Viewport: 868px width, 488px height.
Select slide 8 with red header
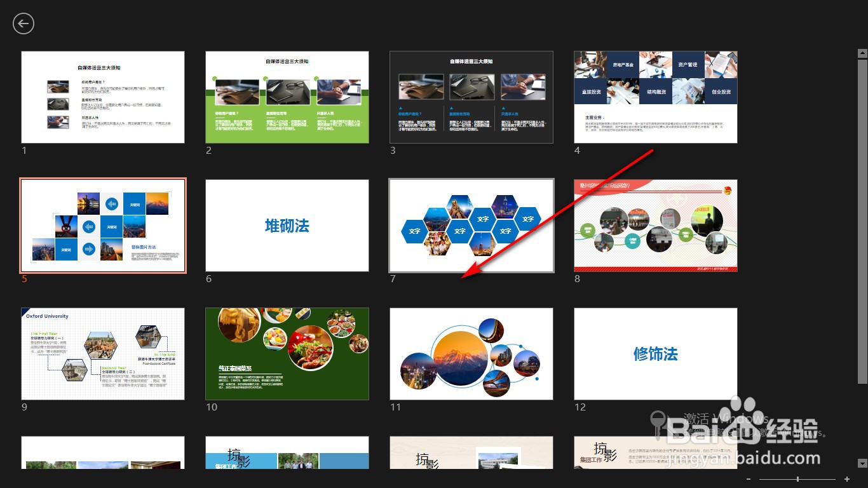[x=656, y=226]
